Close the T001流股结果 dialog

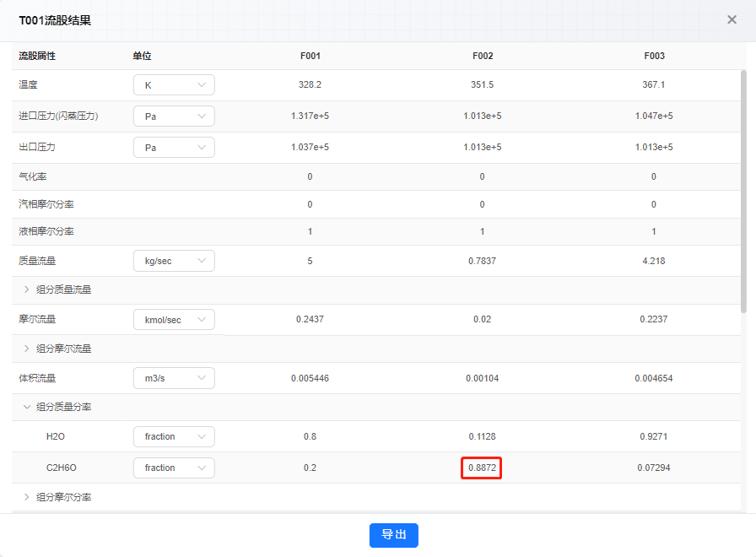click(x=732, y=19)
